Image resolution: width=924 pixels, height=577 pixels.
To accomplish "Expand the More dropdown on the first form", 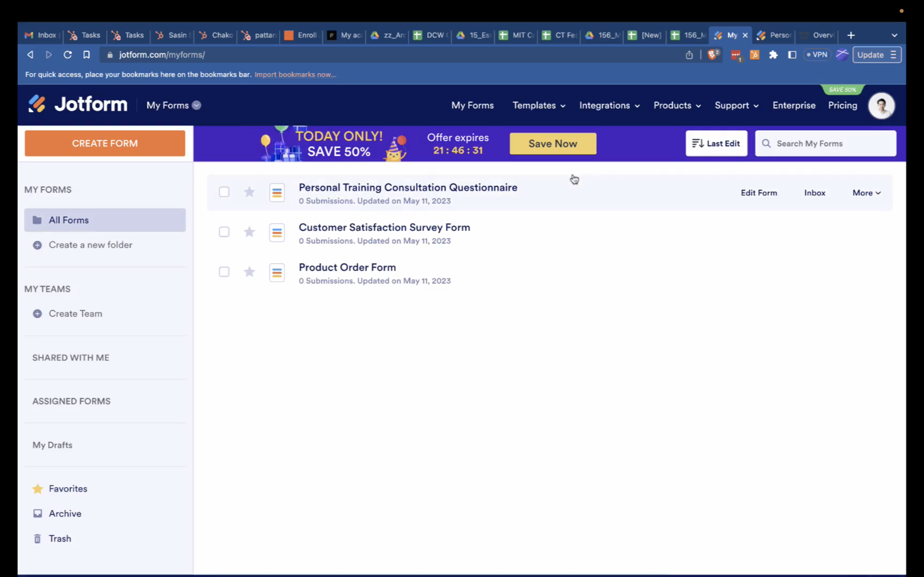I will click(x=866, y=193).
